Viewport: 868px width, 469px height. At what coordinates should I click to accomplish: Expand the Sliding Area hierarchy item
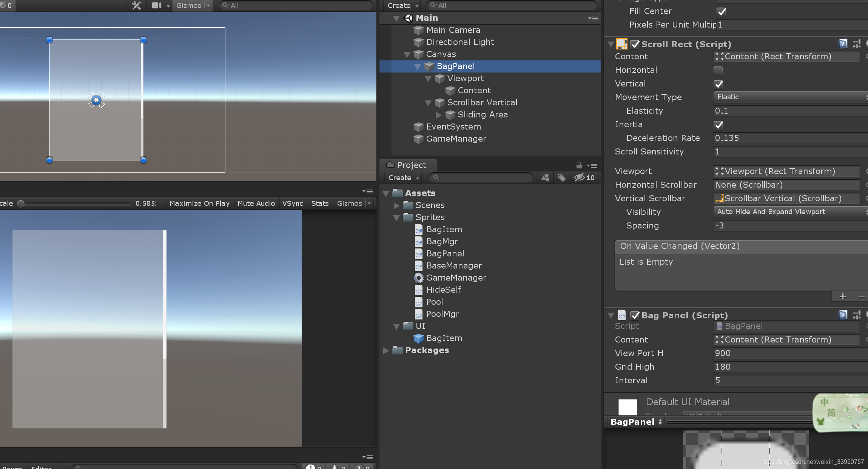tap(439, 114)
